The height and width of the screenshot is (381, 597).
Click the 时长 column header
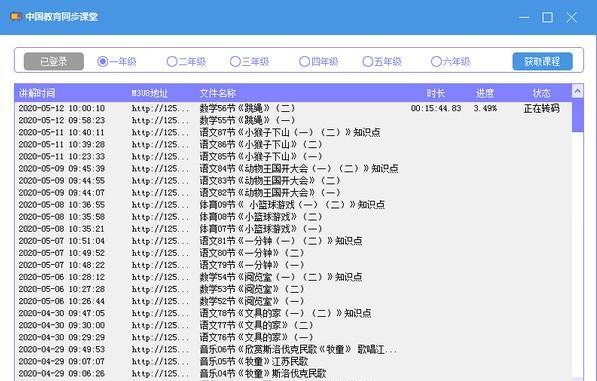point(436,93)
